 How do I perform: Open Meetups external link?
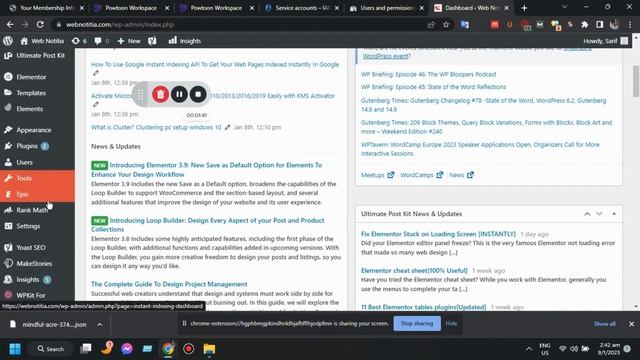377,175
